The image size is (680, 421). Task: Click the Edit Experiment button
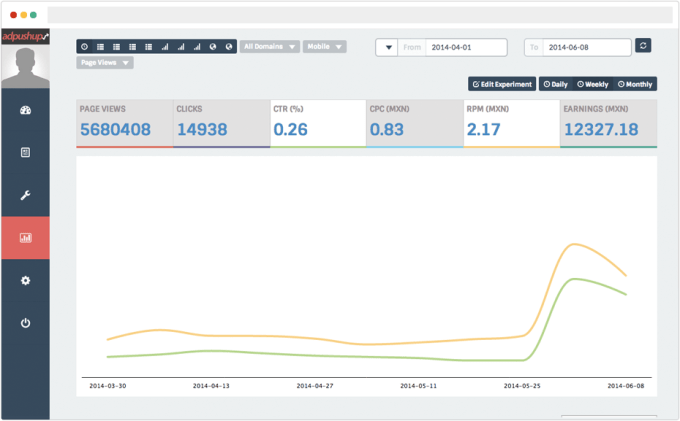tap(501, 84)
